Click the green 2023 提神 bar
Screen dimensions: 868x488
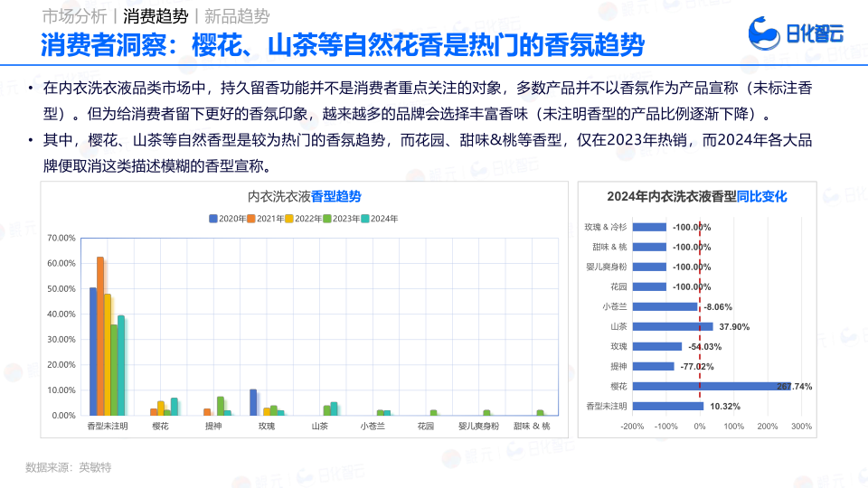(221, 406)
